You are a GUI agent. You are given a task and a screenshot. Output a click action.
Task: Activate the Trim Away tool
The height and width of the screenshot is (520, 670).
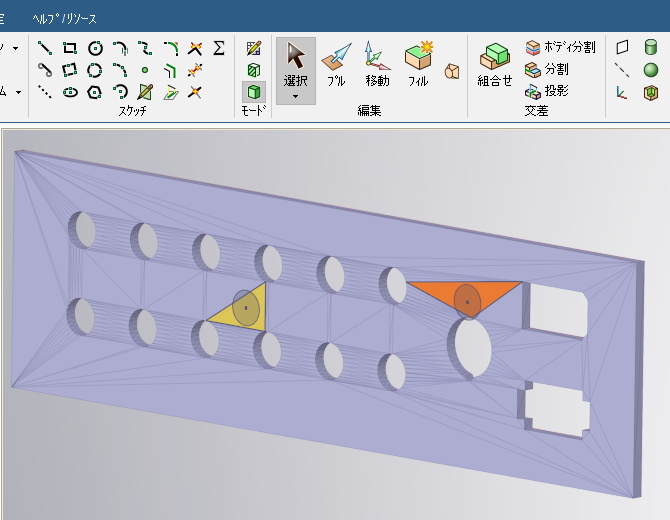195,70
